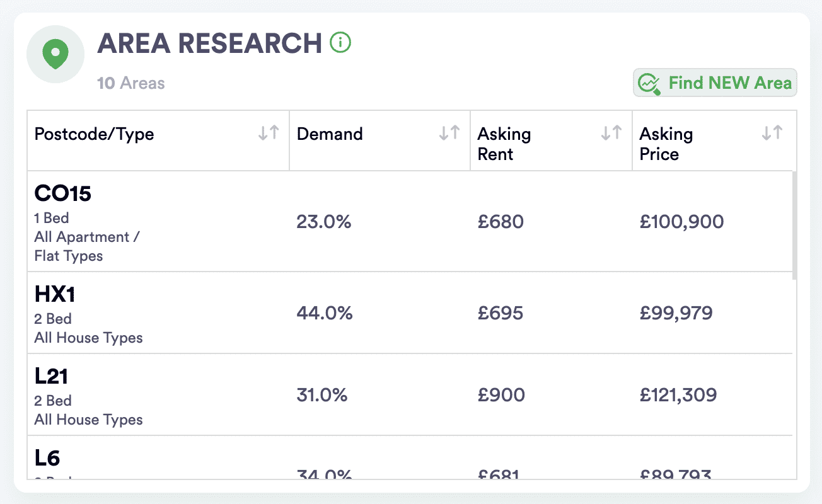
Task: Click the £900 asking rent for L21
Action: coord(501,395)
